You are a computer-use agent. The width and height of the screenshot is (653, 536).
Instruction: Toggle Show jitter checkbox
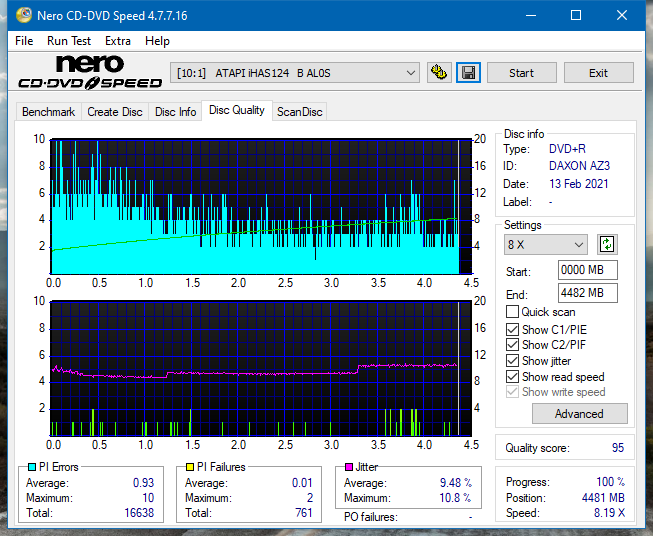point(512,361)
